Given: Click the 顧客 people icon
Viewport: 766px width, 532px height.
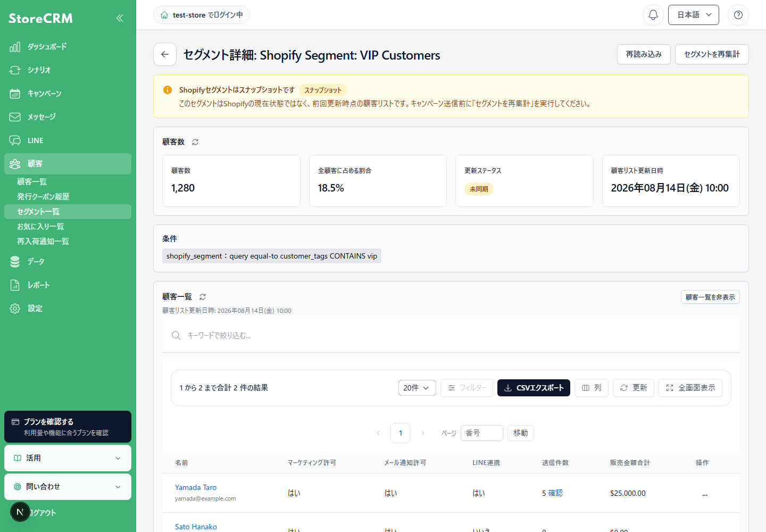Looking at the screenshot, I should [15, 164].
